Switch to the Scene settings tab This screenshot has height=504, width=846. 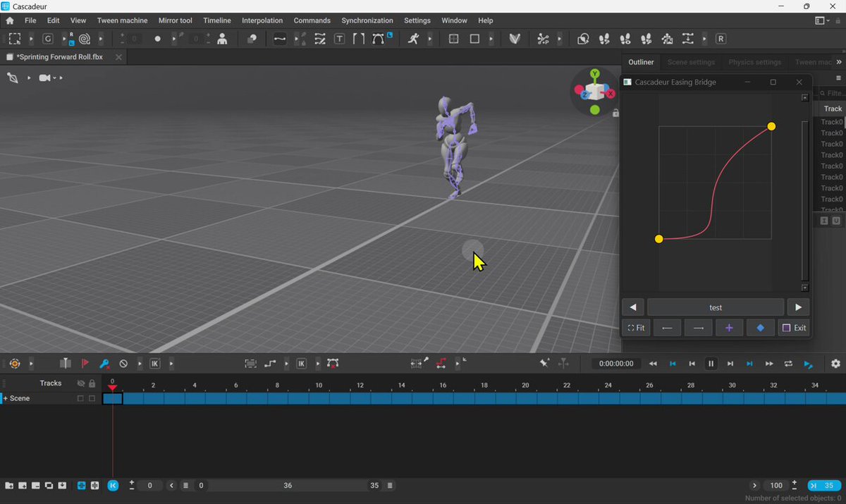pyautogui.click(x=691, y=62)
